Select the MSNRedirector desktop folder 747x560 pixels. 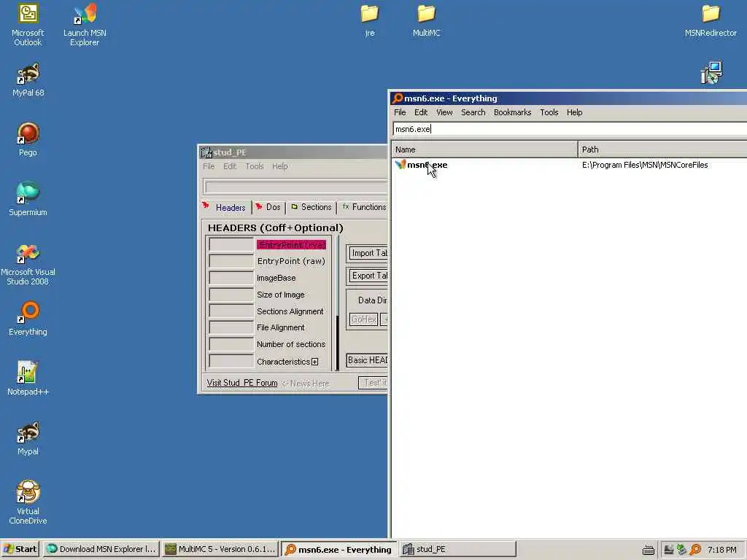coord(711,20)
